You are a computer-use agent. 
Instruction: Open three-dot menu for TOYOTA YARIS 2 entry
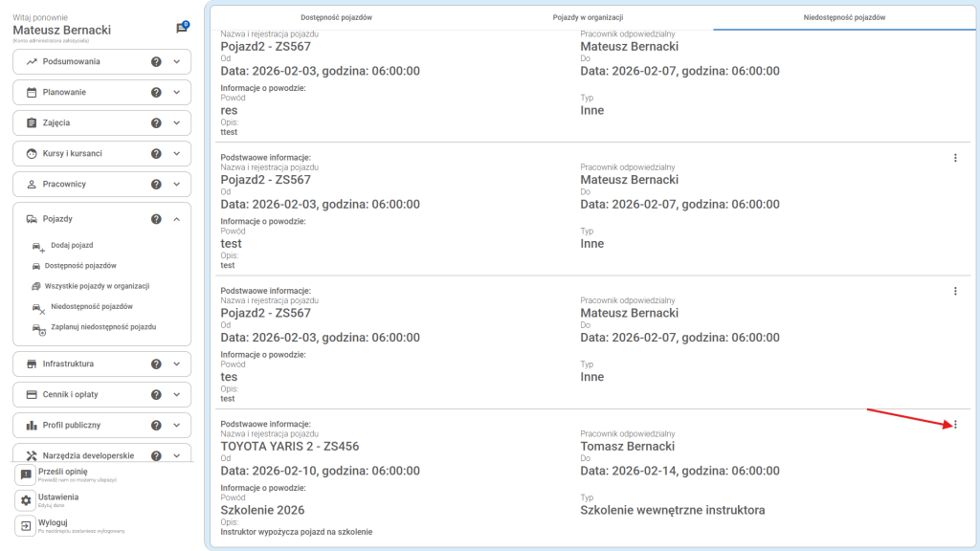(955, 425)
